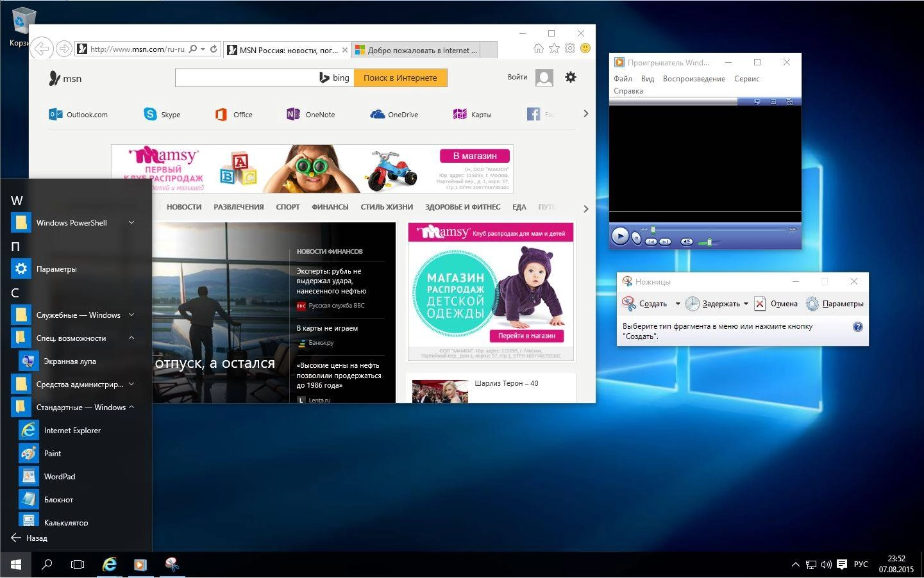
Task: Open Internet Explorer favorites star
Action: [x=554, y=48]
